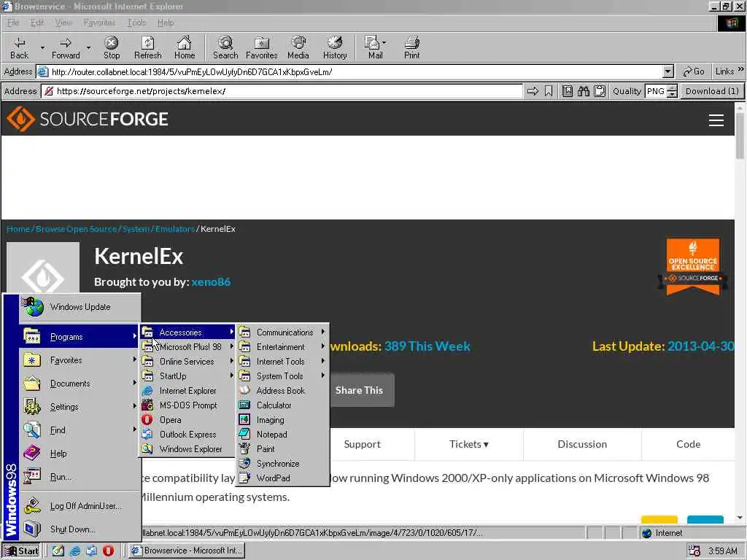The image size is (747, 560).
Task: Click Internet Explorer quick launch icon
Action: point(75,551)
